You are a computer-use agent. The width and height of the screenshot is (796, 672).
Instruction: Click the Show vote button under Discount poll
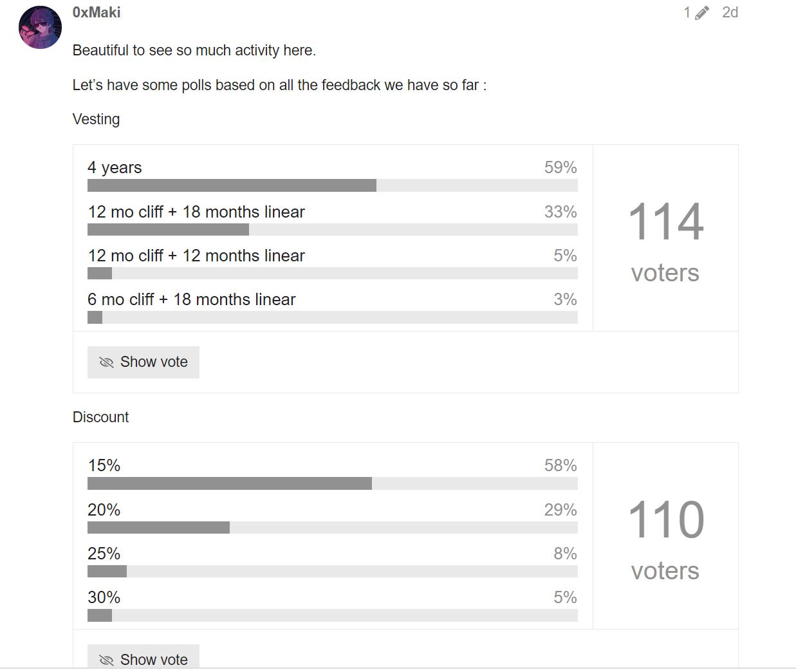tap(143, 658)
